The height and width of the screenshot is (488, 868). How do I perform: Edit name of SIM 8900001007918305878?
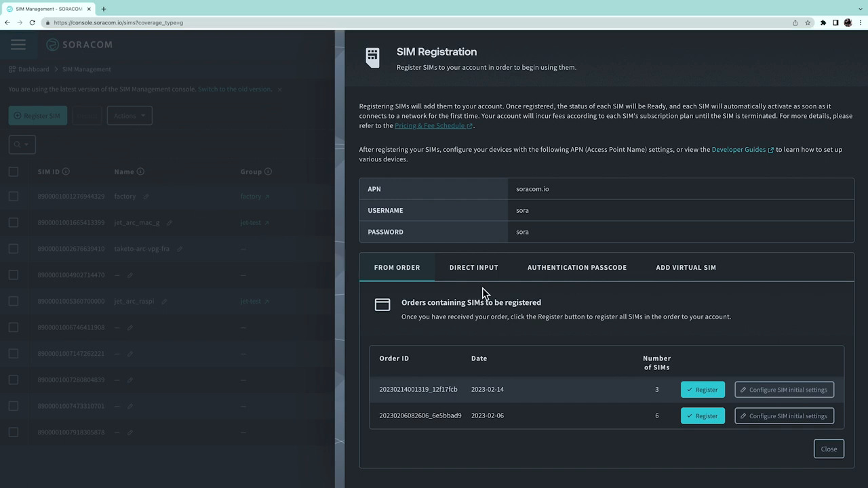tap(130, 432)
